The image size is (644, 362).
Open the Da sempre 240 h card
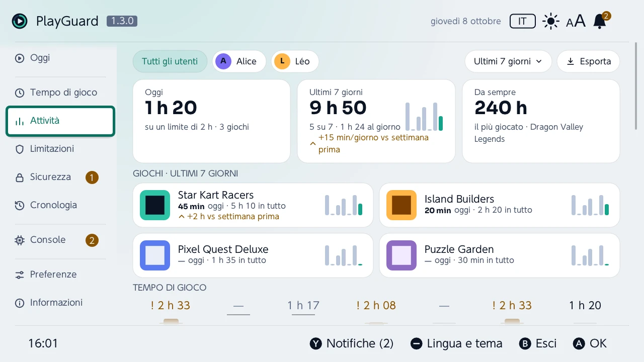541,121
